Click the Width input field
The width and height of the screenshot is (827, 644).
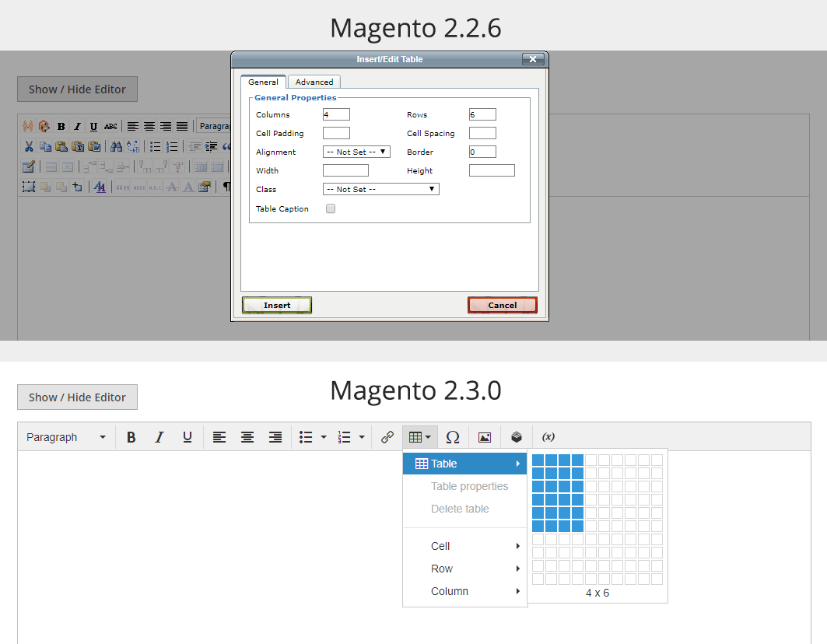click(345, 170)
